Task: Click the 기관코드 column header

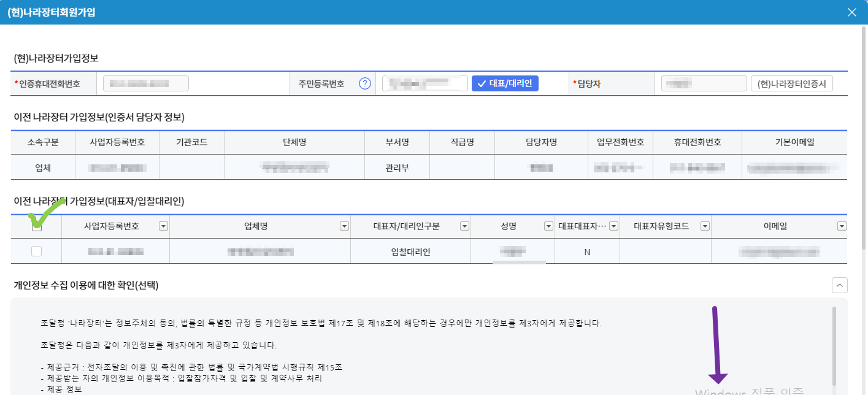Action: 191,142
